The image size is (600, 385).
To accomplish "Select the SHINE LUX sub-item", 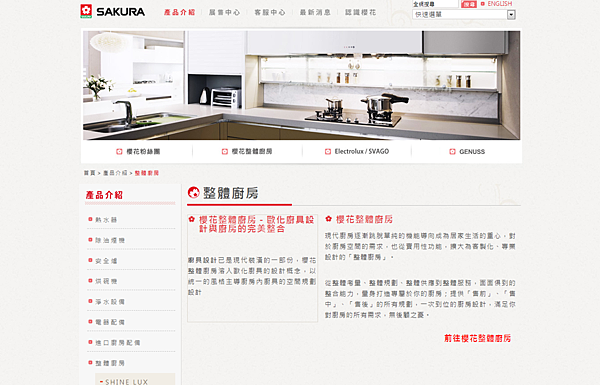I will (126, 382).
